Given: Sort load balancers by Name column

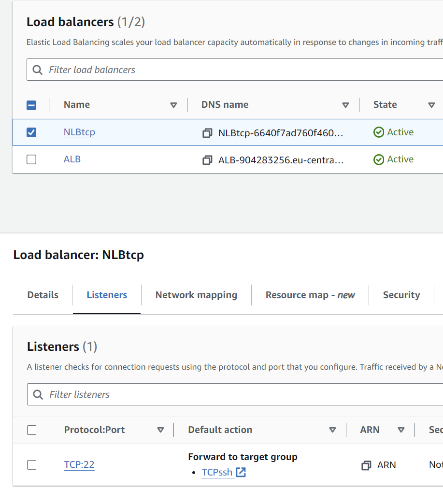Looking at the screenshot, I should [x=173, y=105].
